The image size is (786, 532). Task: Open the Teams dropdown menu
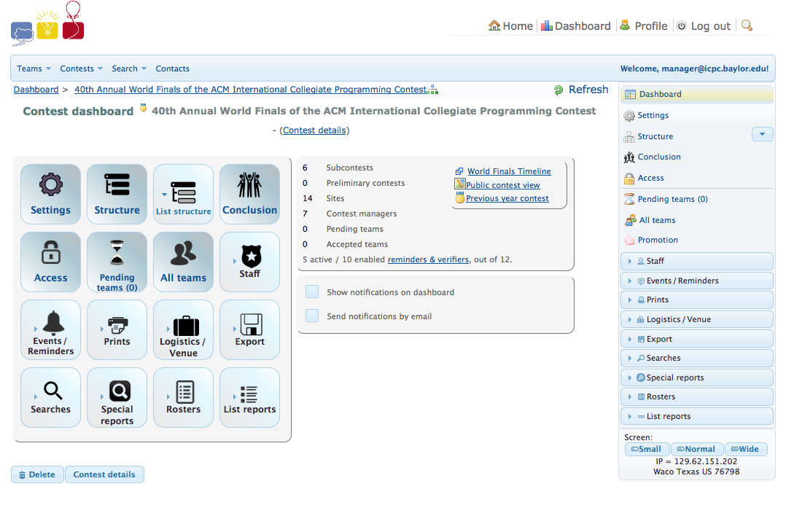pyautogui.click(x=34, y=69)
